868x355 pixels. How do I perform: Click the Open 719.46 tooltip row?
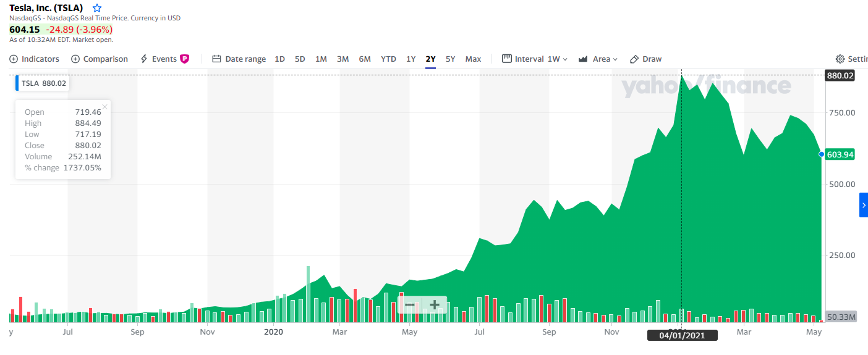pyautogui.click(x=63, y=112)
